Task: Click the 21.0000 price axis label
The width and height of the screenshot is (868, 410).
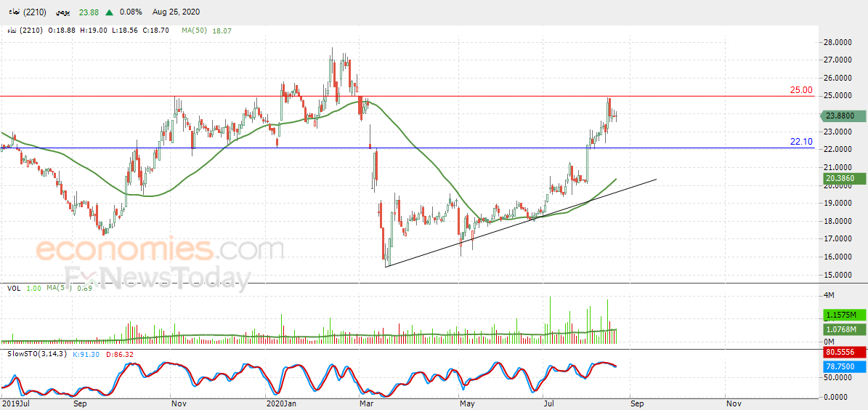Action: (x=837, y=167)
